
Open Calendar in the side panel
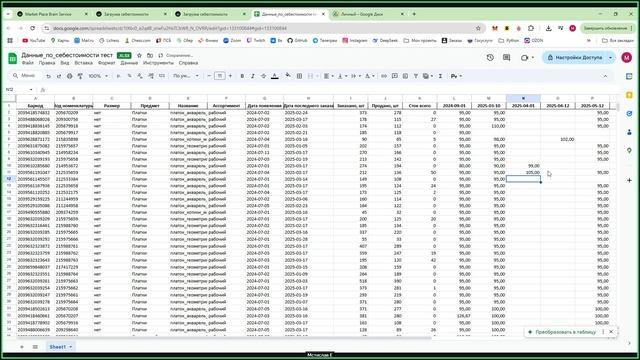pyautogui.click(x=629, y=76)
